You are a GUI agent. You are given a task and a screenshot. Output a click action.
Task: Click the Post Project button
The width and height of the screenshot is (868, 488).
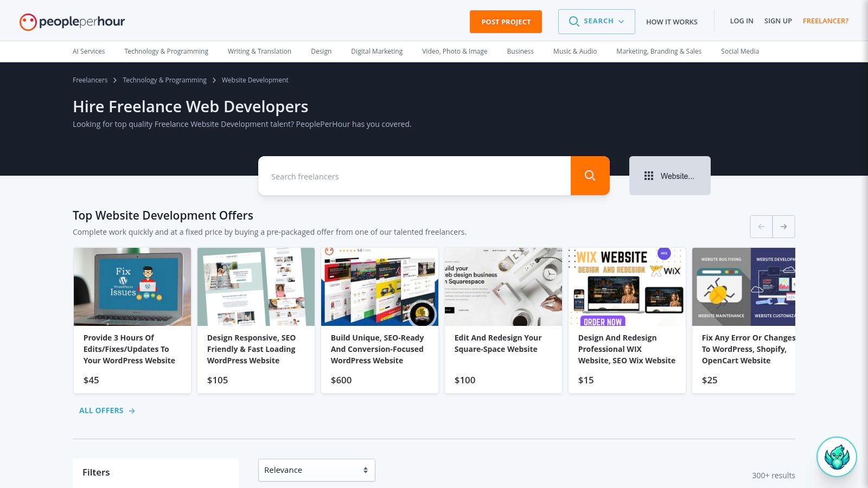[x=506, y=22]
